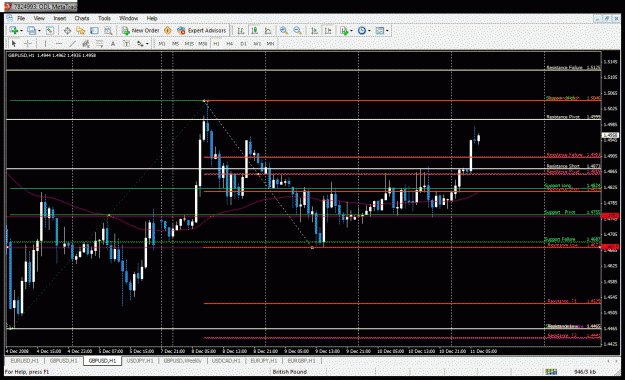Screen dimensions: 625x380
Task: Open the Help menu
Action: pos(152,18)
